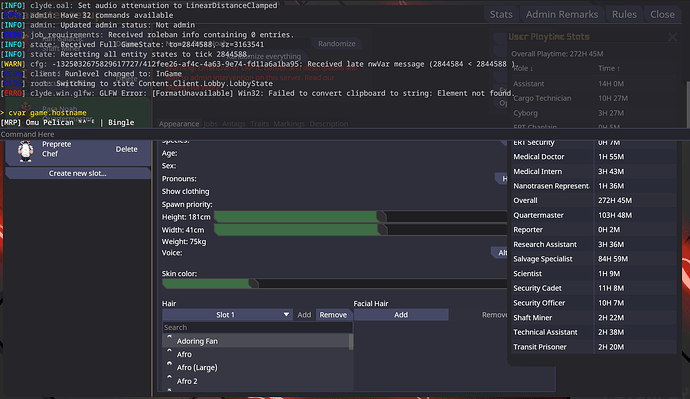690x399 pixels.
Task: Close the User Playtime Stats window
Action: coord(672,37)
